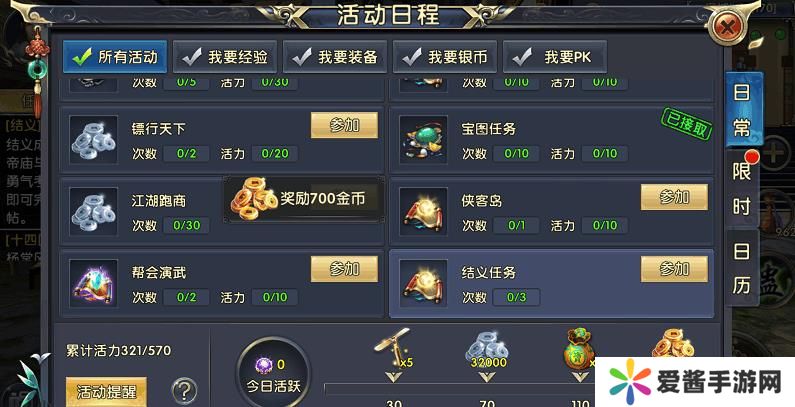The image size is (795, 407).
Task: Switch to the 限时 side tab
Action: (742, 189)
